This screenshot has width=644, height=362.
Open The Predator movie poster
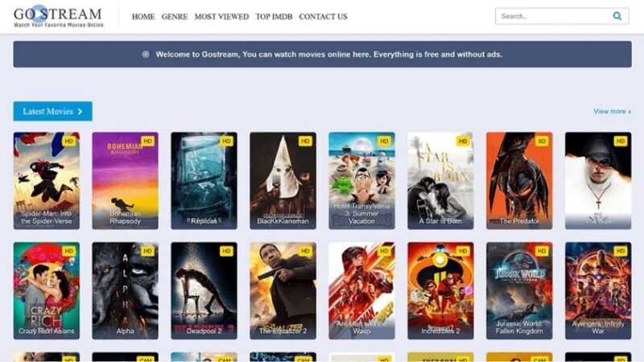(x=519, y=180)
